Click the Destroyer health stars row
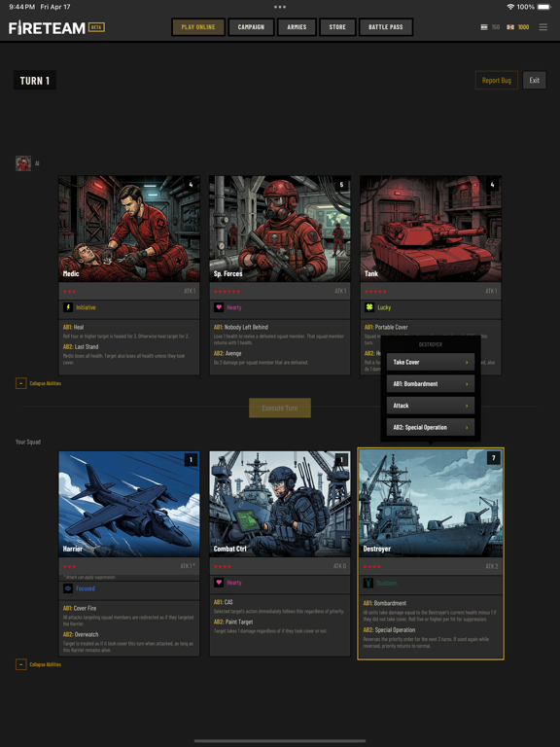Image resolution: width=560 pixels, height=747 pixels. point(372,567)
